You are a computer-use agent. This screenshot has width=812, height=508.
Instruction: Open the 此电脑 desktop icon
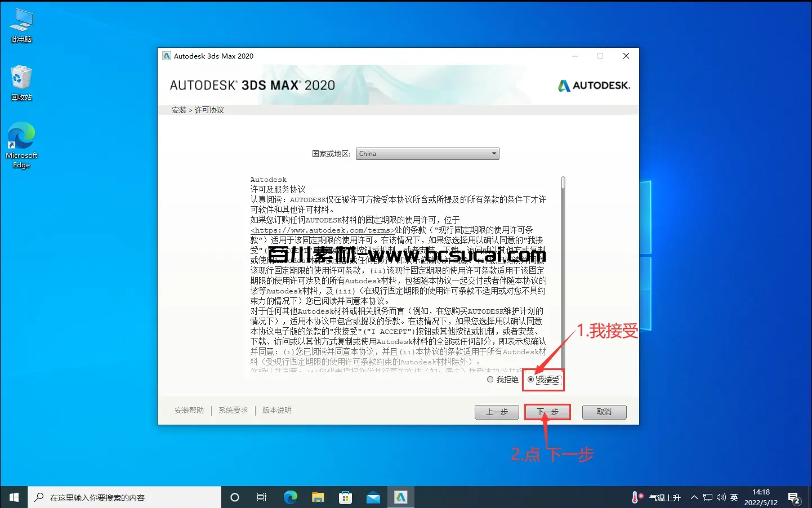21,25
